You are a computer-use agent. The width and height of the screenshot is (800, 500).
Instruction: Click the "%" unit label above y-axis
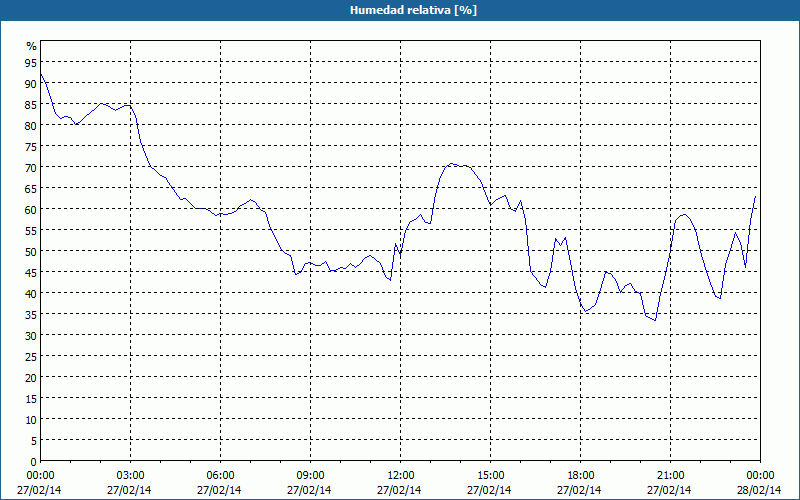point(32,46)
